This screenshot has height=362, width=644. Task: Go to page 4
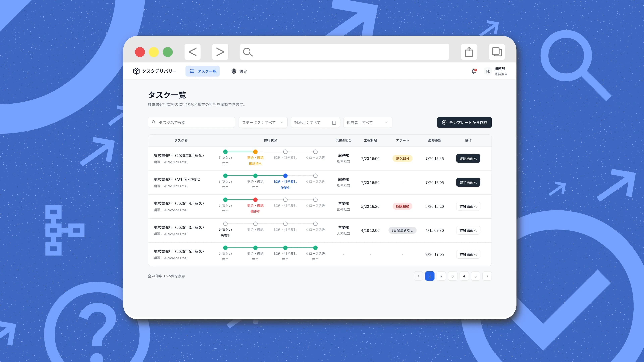[464, 276]
